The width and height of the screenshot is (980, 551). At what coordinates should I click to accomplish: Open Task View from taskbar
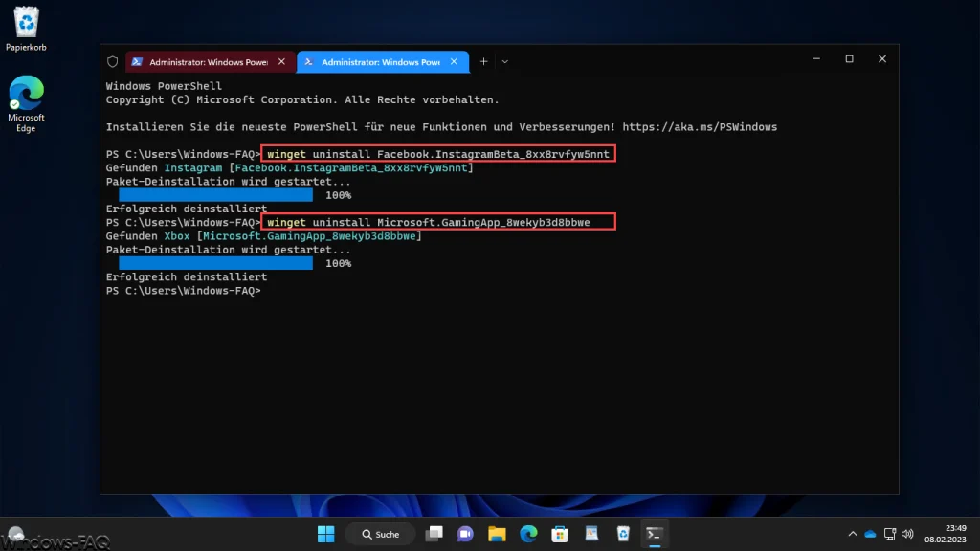[434, 534]
